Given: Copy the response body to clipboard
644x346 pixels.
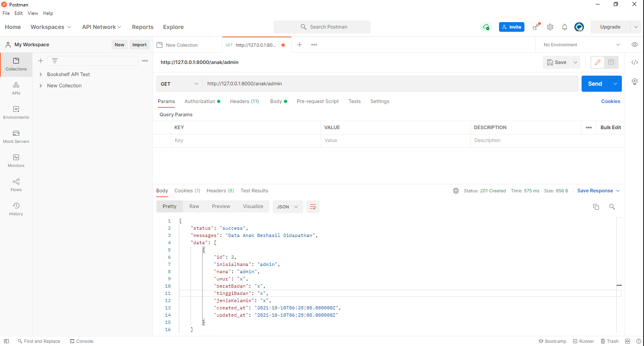Looking at the screenshot, I should 596,207.
